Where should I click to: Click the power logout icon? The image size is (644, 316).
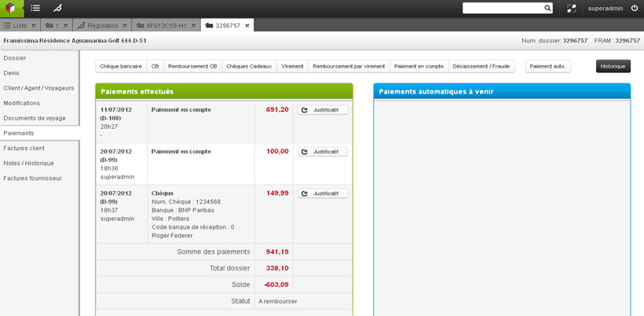(x=635, y=9)
